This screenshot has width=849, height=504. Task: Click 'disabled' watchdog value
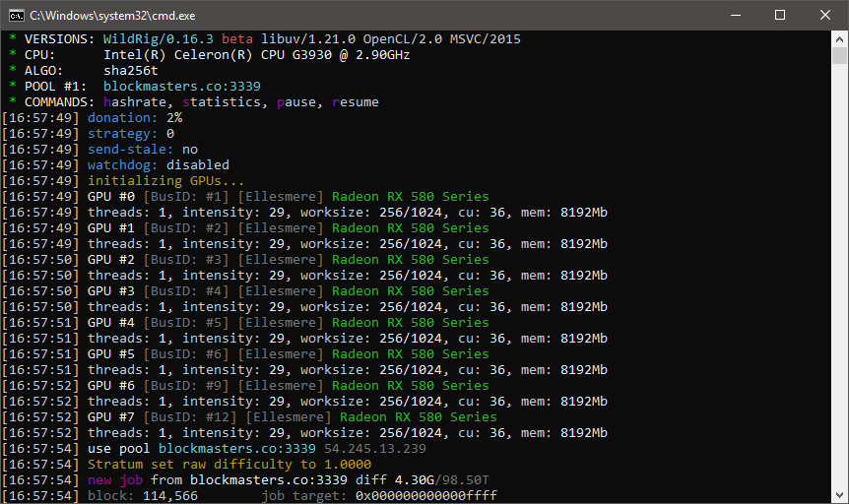198,164
